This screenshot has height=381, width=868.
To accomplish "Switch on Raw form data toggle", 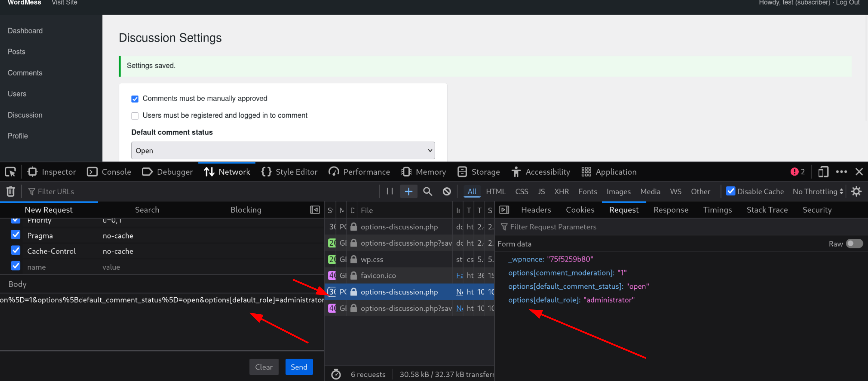I will point(854,243).
